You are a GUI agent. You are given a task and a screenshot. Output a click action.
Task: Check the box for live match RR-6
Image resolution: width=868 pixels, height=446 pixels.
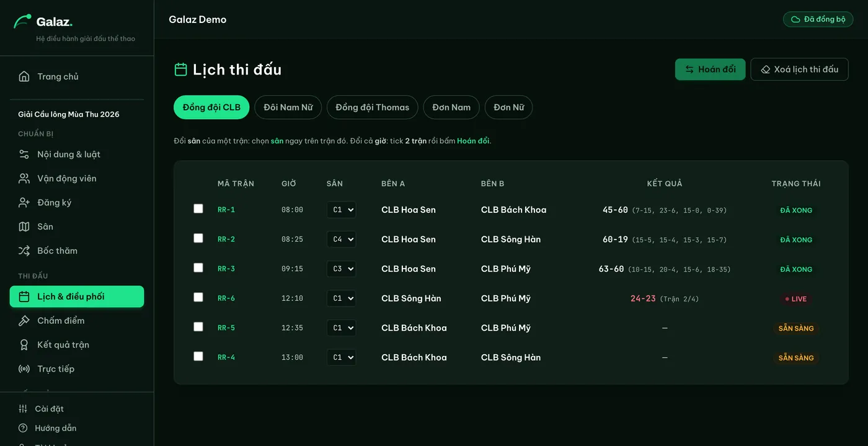(x=198, y=297)
